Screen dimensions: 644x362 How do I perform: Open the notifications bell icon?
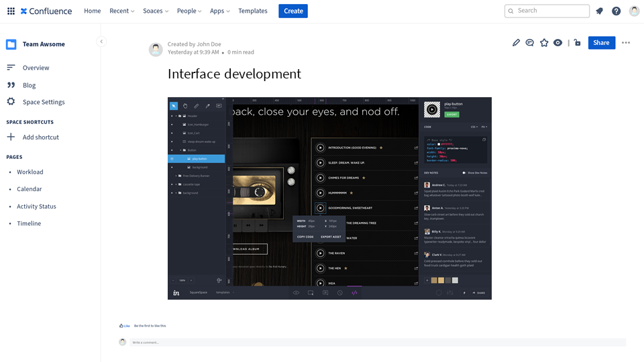tap(599, 11)
